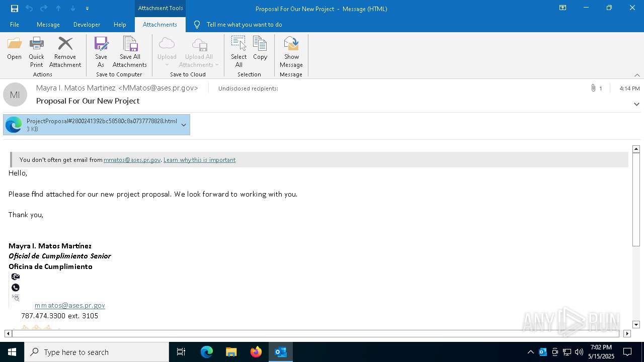Image resolution: width=644 pixels, height=362 pixels.
Task: Select the Attachments ribbon tab
Action: click(x=160, y=25)
